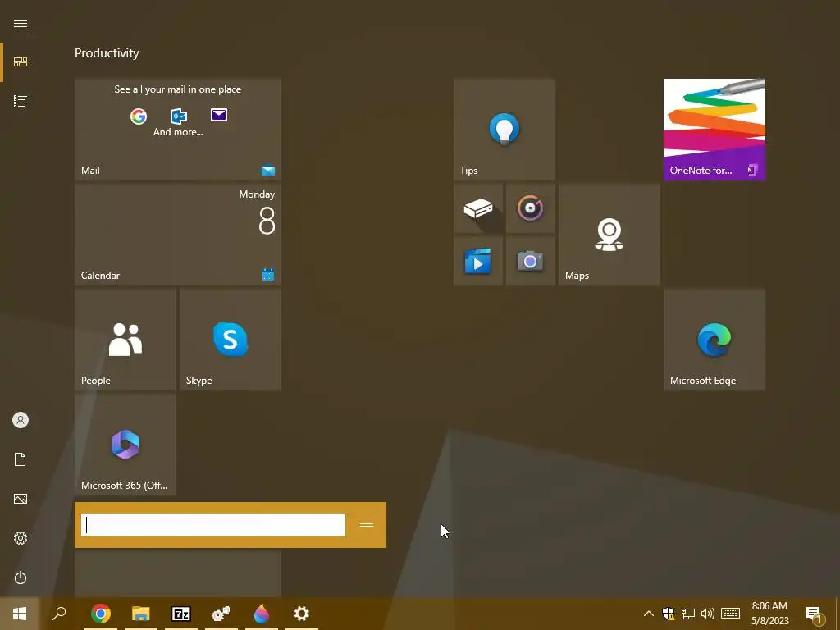Launch the OneNote tile
The image size is (840, 630).
(x=714, y=129)
